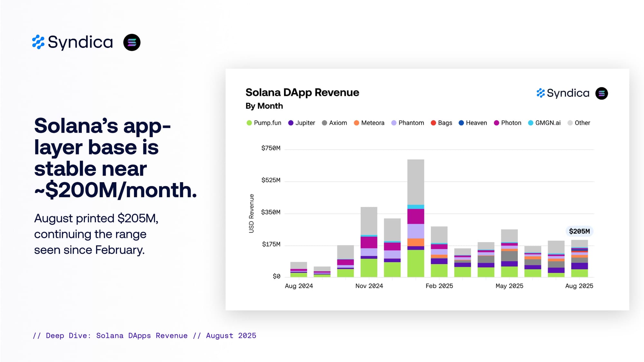Image resolution: width=644 pixels, height=362 pixels.
Task: Click the By Month subtitle
Action: click(x=264, y=106)
